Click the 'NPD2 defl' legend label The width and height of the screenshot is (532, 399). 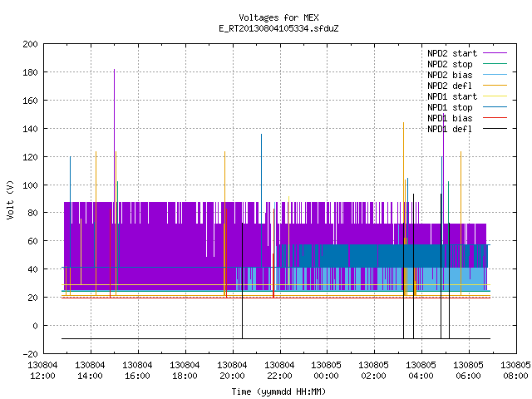(450, 86)
